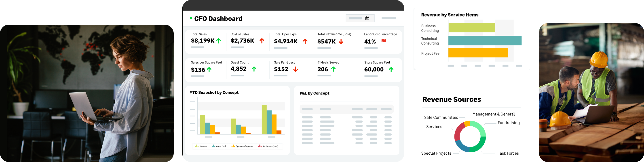Click the Operating Expenses legend label

coord(244,146)
